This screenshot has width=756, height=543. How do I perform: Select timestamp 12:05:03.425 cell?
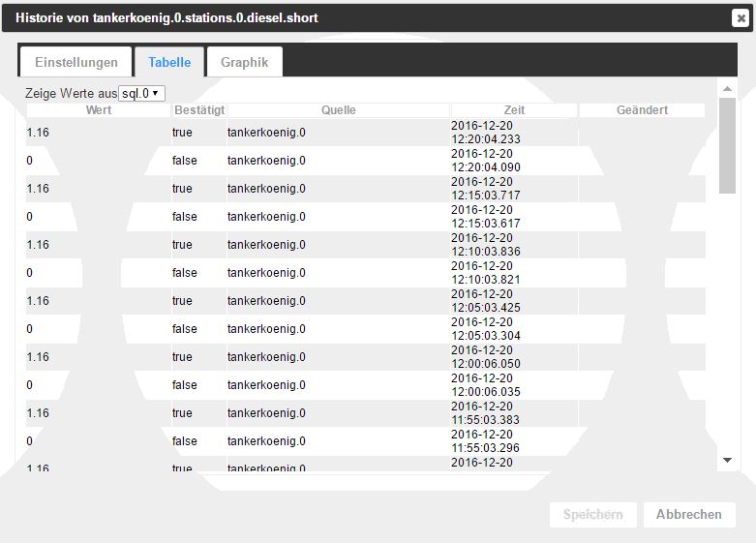(x=514, y=301)
